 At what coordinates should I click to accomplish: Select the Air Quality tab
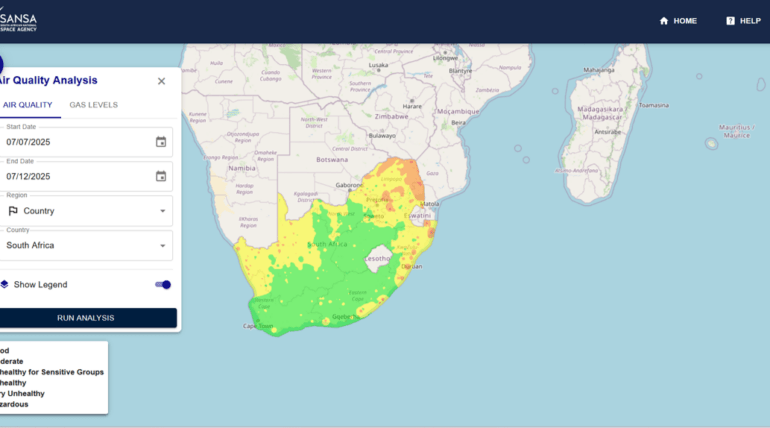28,105
